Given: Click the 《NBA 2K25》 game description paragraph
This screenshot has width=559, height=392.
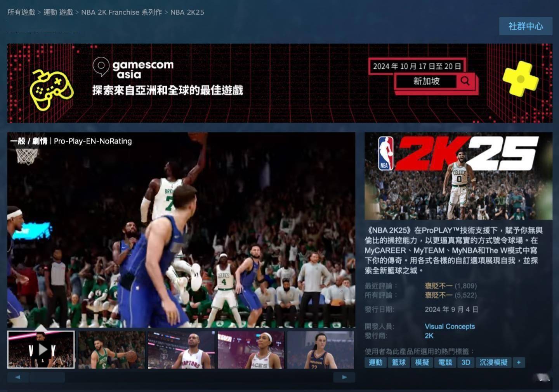Looking at the screenshot, I should click(x=454, y=250).
